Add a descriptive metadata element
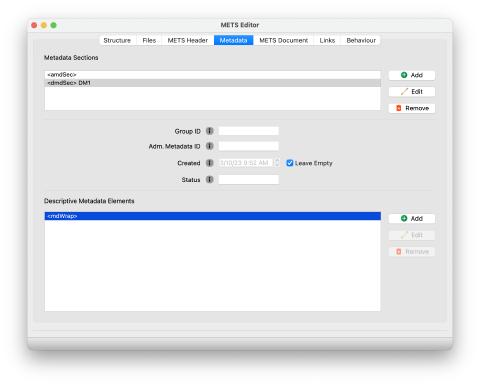Image resolution: width=480 pixels, height=386 pixels. (412, 219)
